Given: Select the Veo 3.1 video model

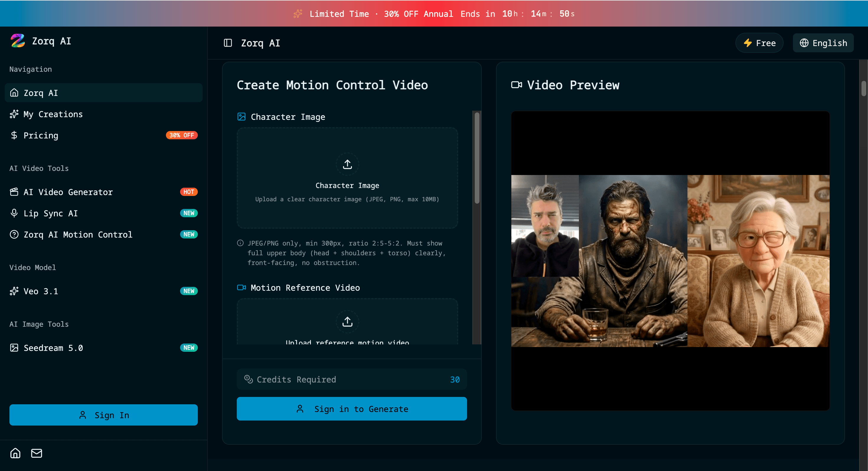Looking at the screenshot, I should (41, 291).
